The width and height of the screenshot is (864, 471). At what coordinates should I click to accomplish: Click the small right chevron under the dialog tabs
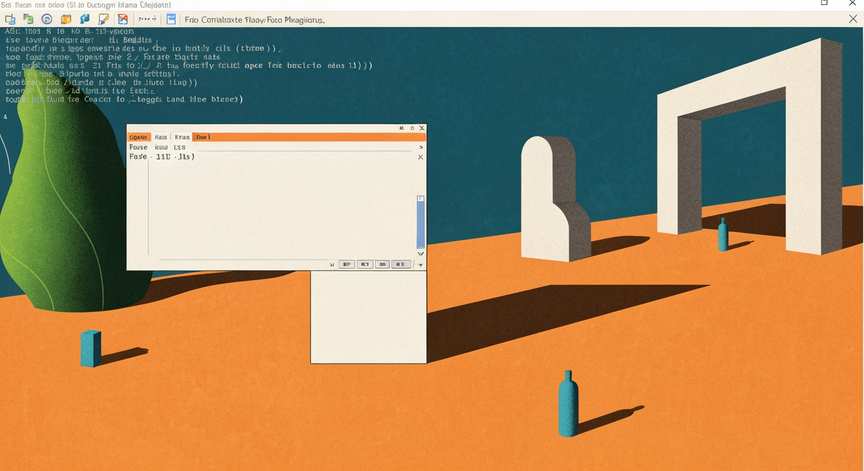tap(420, 147)
